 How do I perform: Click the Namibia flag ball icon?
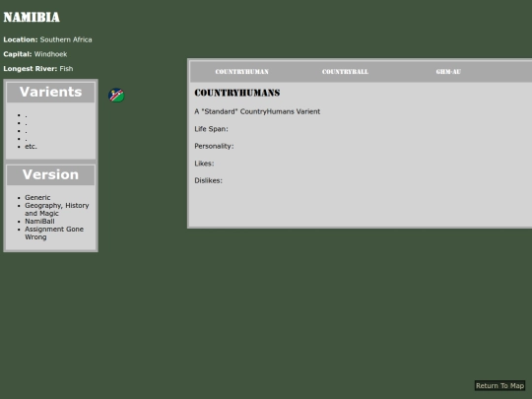(x=116, y=96)
